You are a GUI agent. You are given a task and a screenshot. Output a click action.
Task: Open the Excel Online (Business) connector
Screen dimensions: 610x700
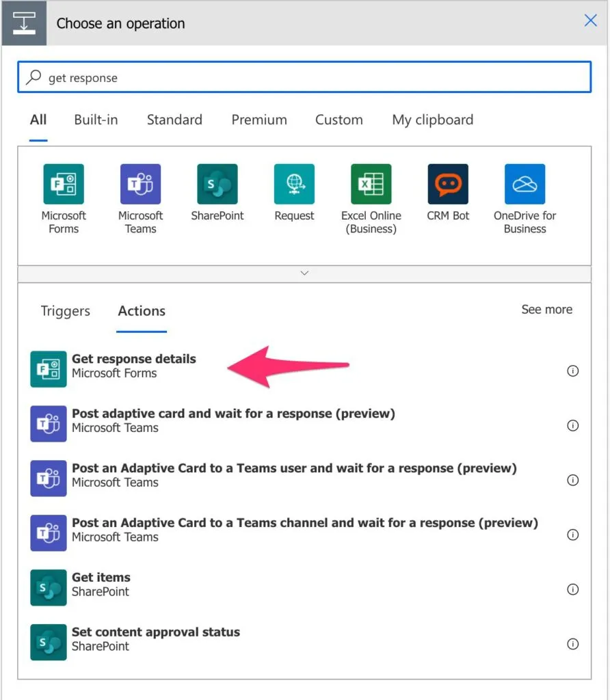[371, 184]
